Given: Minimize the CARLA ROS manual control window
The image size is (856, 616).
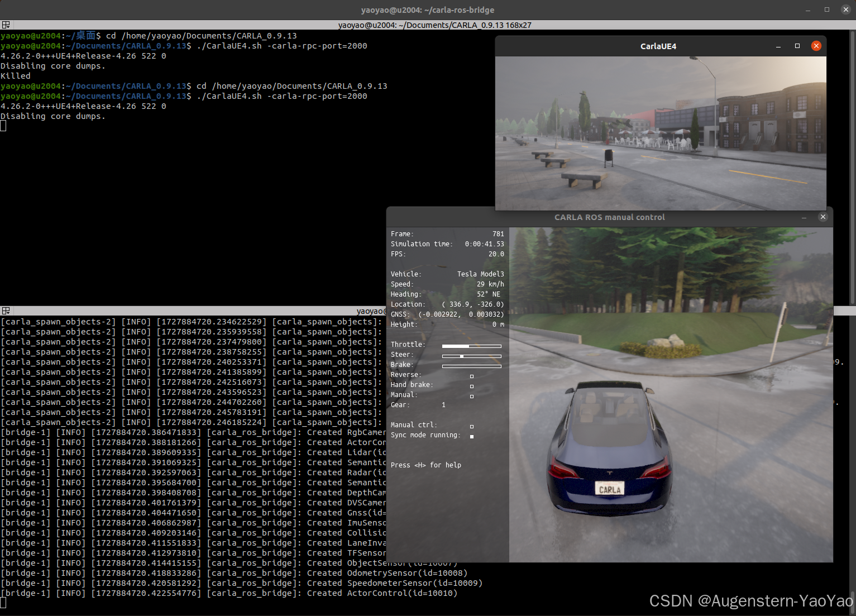Looking at the screenshot, I should tap(804, 217).
